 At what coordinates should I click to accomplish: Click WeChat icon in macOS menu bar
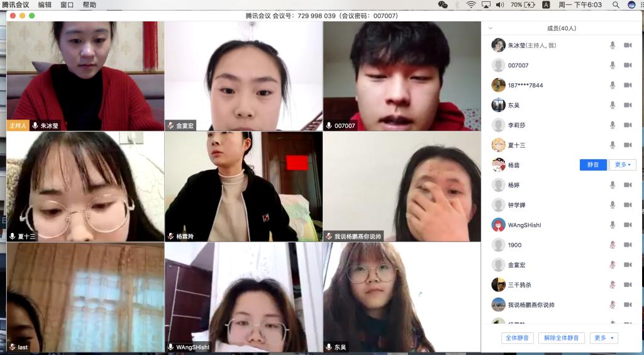point(443,5)
